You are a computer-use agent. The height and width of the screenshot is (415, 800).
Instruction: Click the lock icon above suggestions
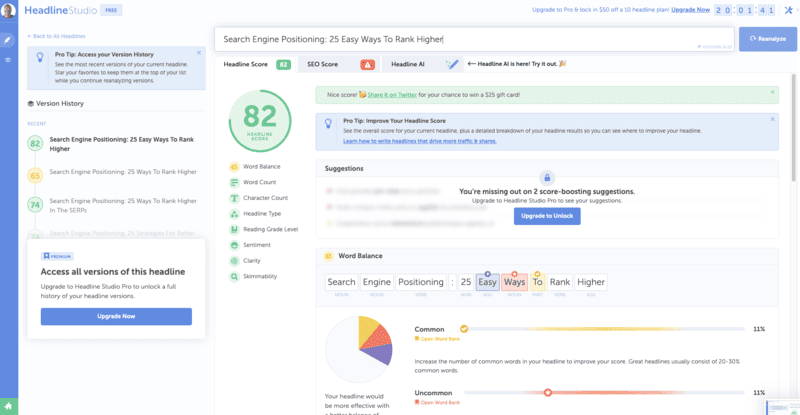pos(547,178)
